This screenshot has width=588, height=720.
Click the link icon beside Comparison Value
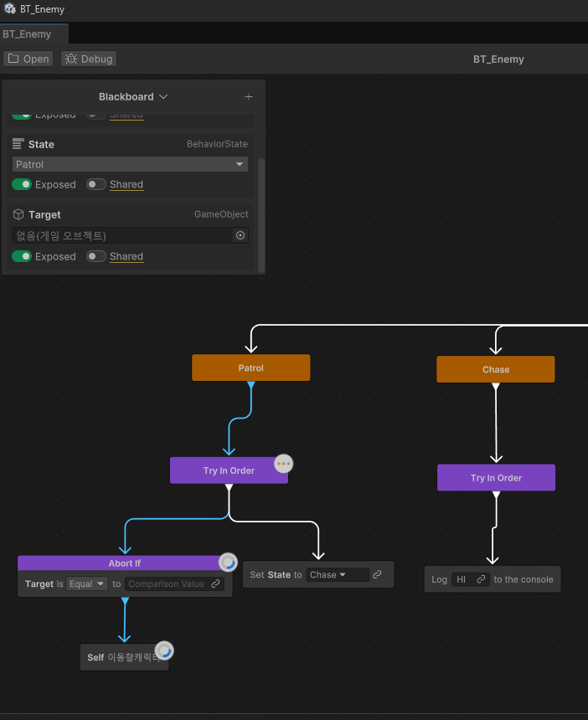(x=216, y=584)
